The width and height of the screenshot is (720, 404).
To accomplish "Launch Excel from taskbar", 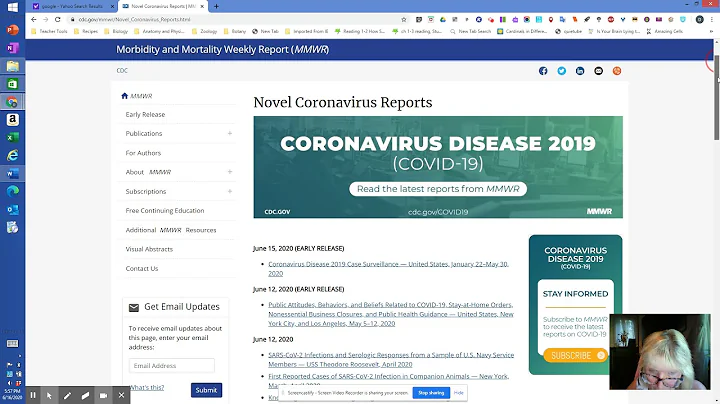I will click(12, 137).
